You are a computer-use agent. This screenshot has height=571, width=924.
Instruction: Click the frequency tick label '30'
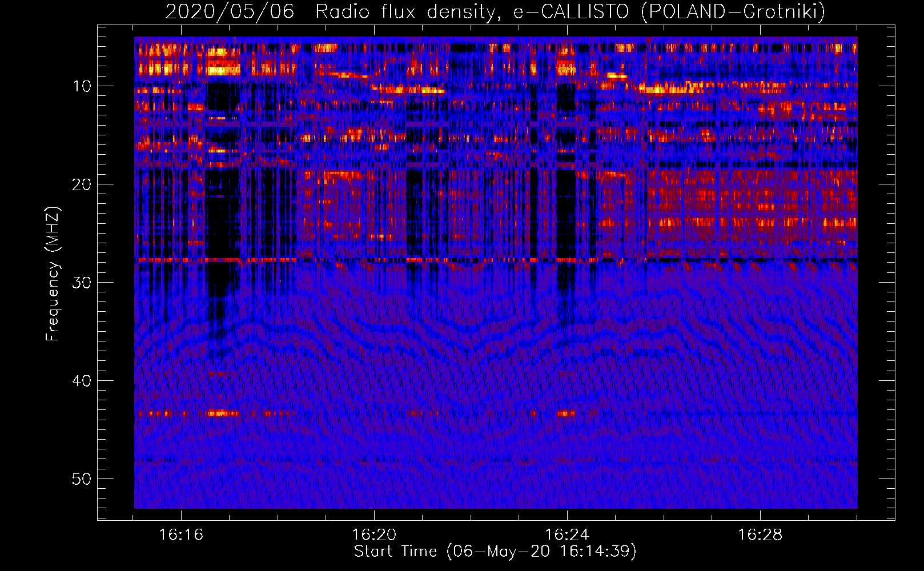click(82, 283)
